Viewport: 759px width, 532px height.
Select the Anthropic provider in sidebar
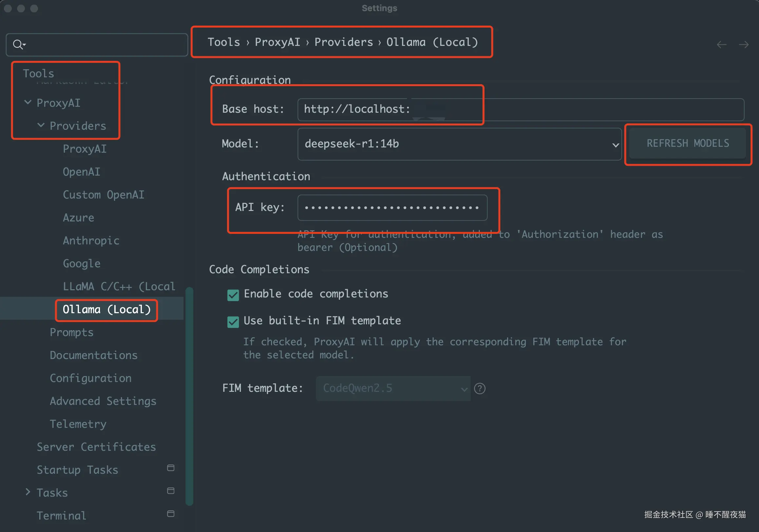91,240
